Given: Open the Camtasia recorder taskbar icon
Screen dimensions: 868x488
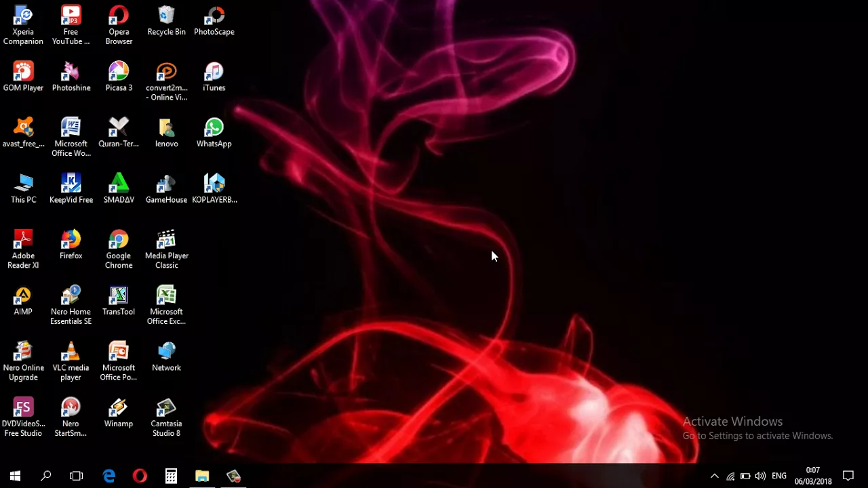Looking at the screenshot, I should 233,476.
